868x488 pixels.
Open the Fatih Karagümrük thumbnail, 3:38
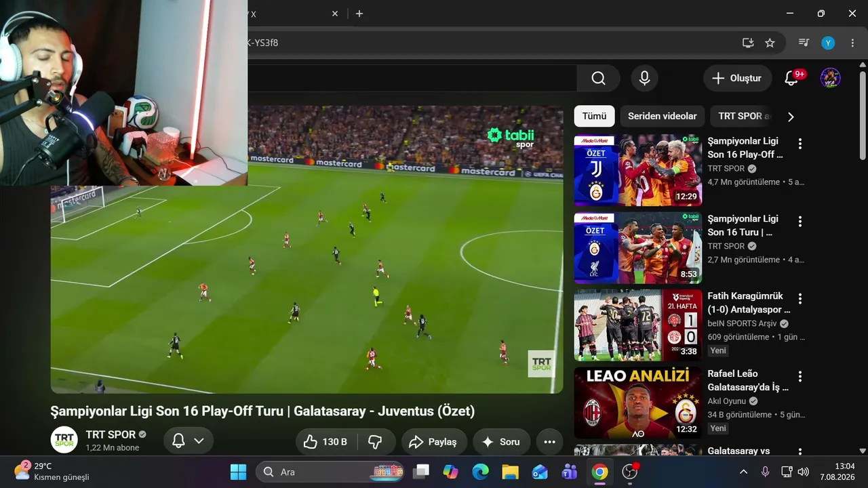pyautogui.click(x=638, y=325)
